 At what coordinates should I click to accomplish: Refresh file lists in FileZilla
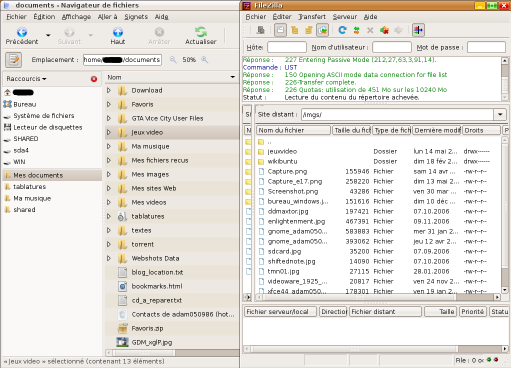pos(342,30)
